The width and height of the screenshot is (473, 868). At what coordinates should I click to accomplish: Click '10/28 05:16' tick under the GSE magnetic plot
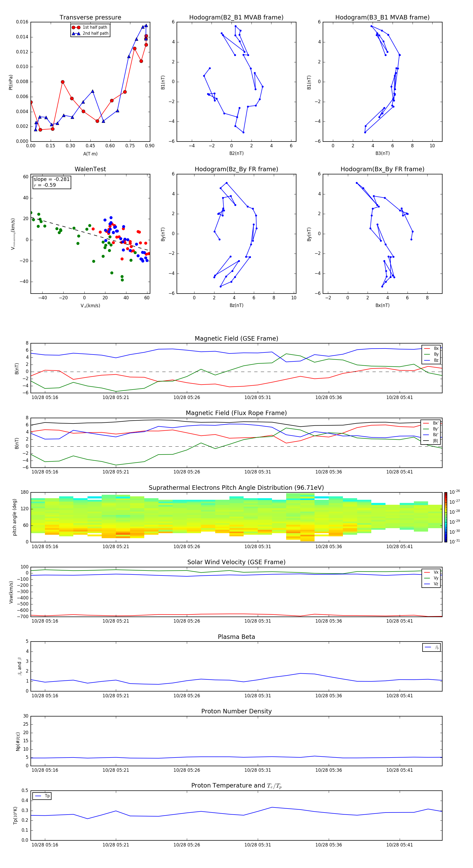pos(45,398)
